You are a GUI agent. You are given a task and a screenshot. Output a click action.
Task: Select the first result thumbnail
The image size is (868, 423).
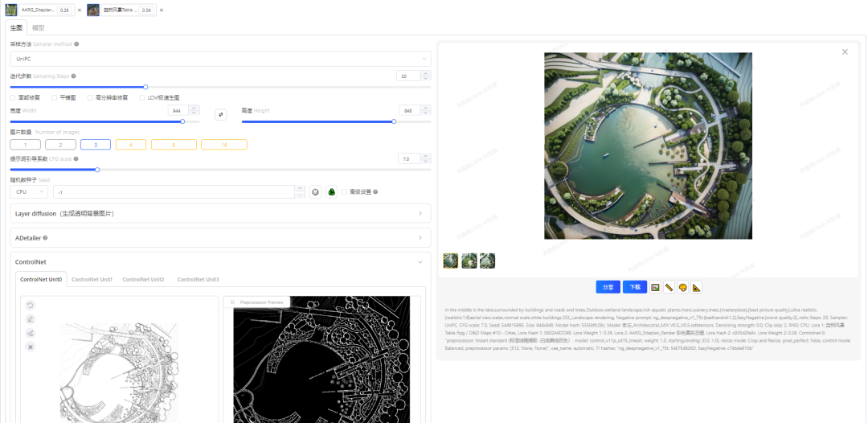(x=451, y=261)
